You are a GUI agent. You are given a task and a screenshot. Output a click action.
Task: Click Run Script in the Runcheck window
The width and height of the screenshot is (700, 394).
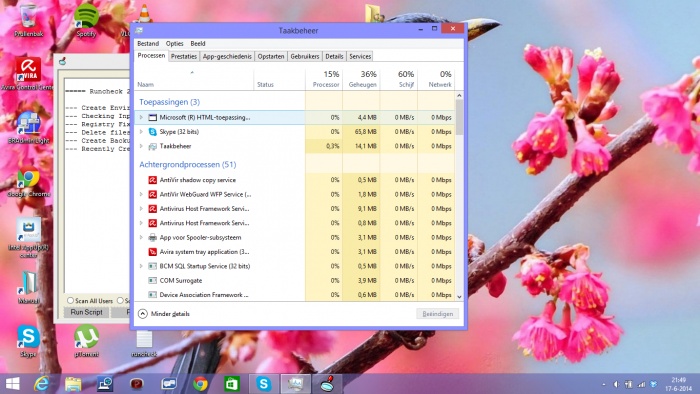pyautogui.click(x=87, y=312)
